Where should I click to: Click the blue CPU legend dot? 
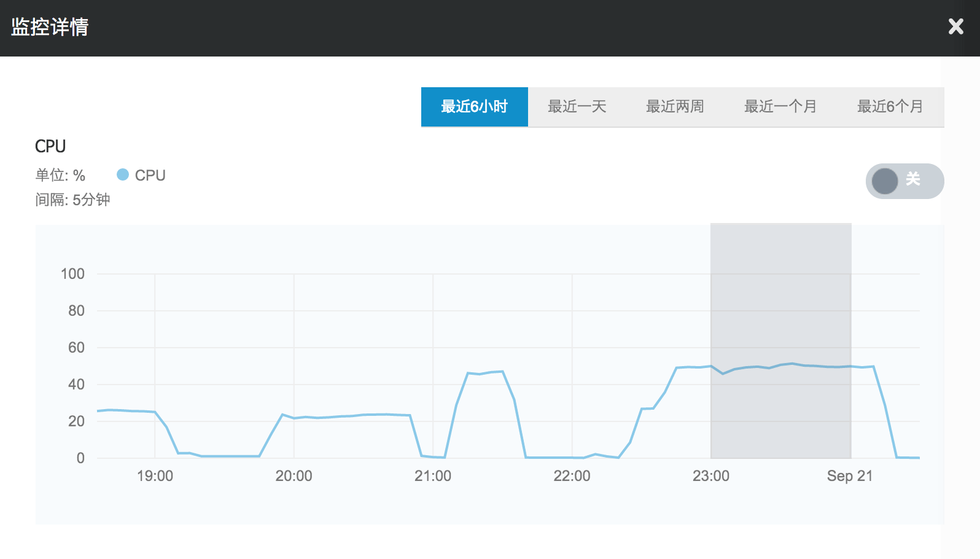(x=123, y=175)
